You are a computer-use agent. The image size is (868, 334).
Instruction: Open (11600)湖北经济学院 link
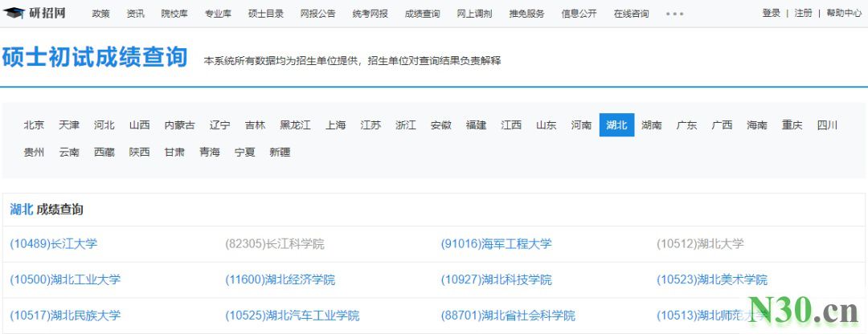280,280
